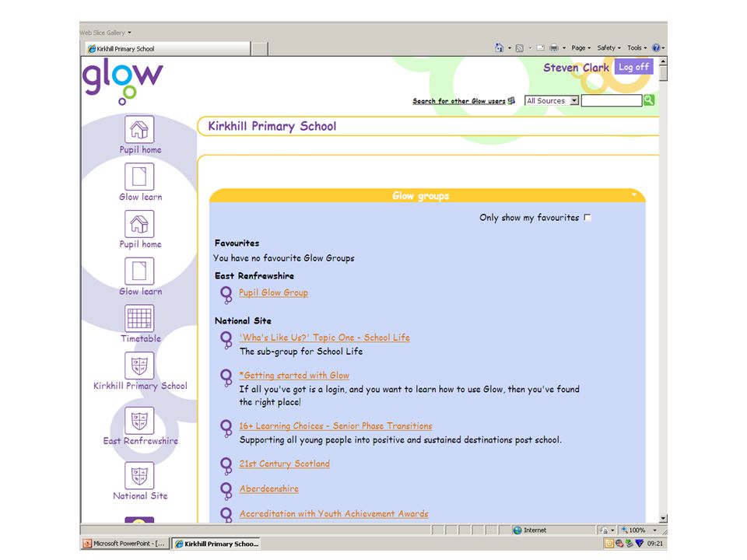Tick Only show my favourites checkbox
The image size is (747, 560).
tap(587, 218)
